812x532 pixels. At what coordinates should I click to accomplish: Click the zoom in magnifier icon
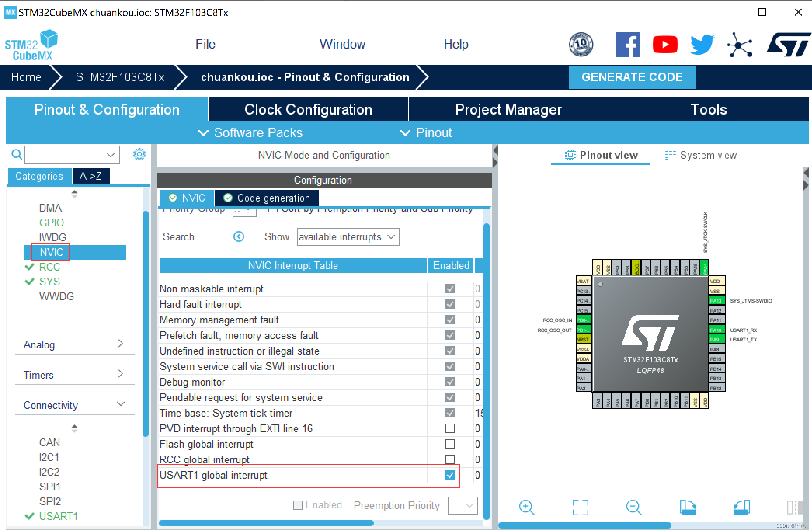pos(527,507)
